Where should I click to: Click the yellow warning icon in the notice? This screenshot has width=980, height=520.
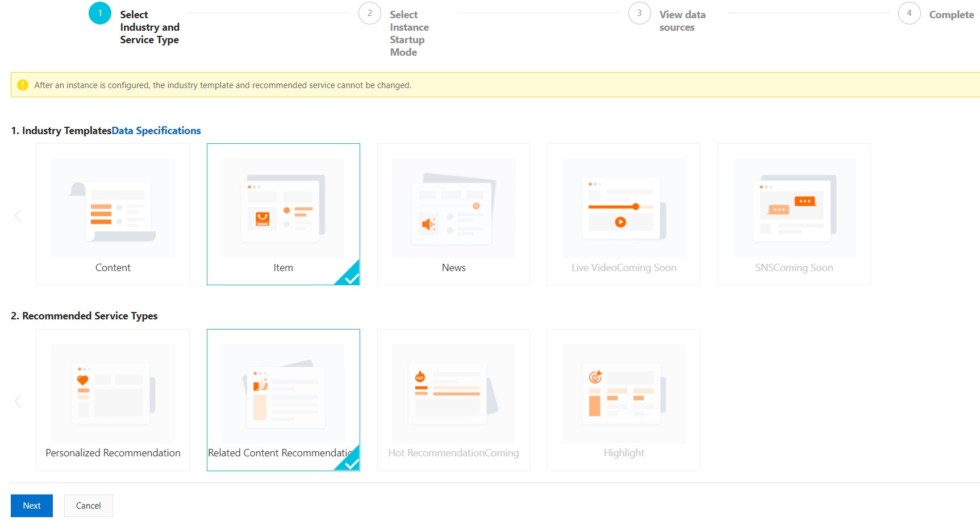pyautogui.click(x=23, y=85)
